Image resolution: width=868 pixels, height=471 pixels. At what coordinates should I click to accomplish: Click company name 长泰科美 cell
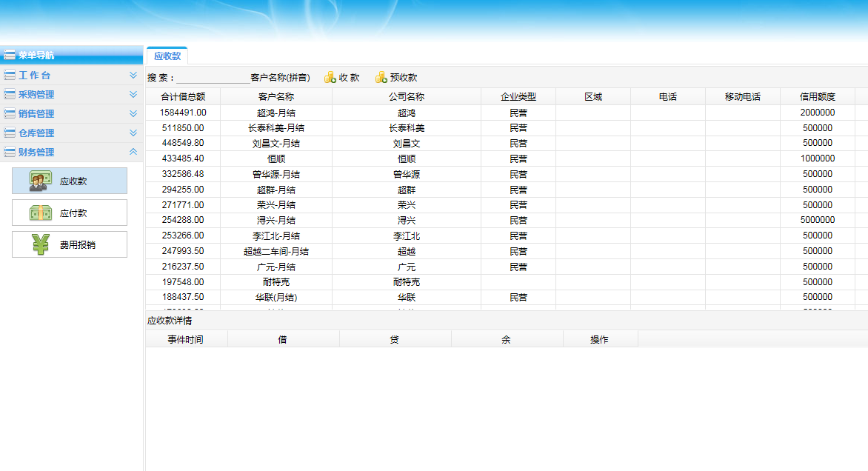click(x=407, y=128)
